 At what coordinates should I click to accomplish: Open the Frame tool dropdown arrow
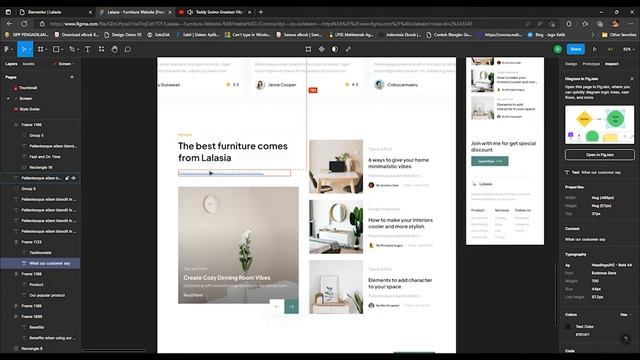click(x=46, y=50)
